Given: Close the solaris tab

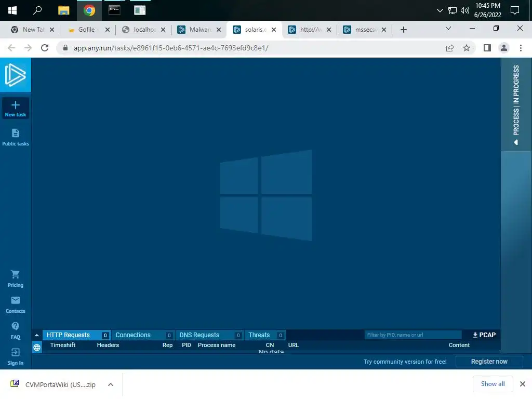Looking at the screenshot, I should 274,30.
